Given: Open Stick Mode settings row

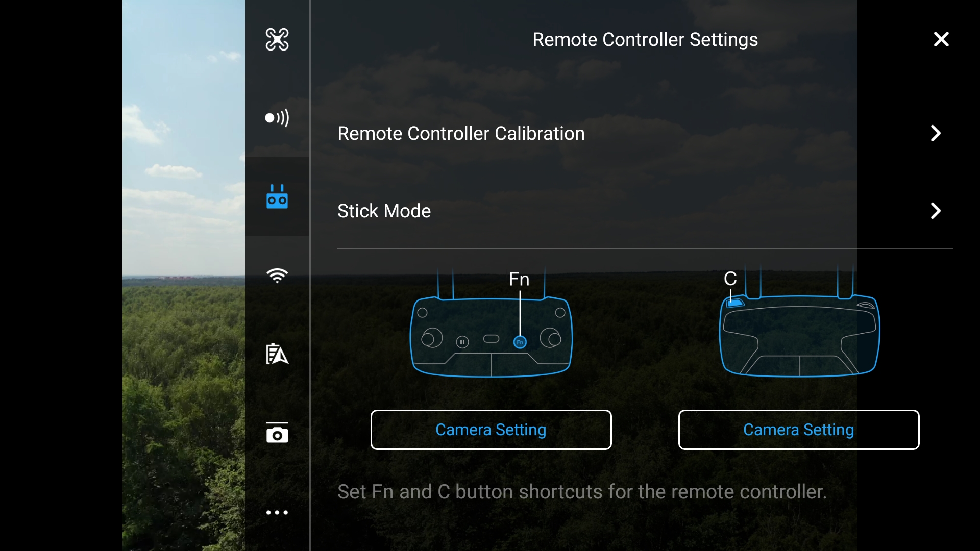Looking at the screenshot, I should click(x=645, y=211).
